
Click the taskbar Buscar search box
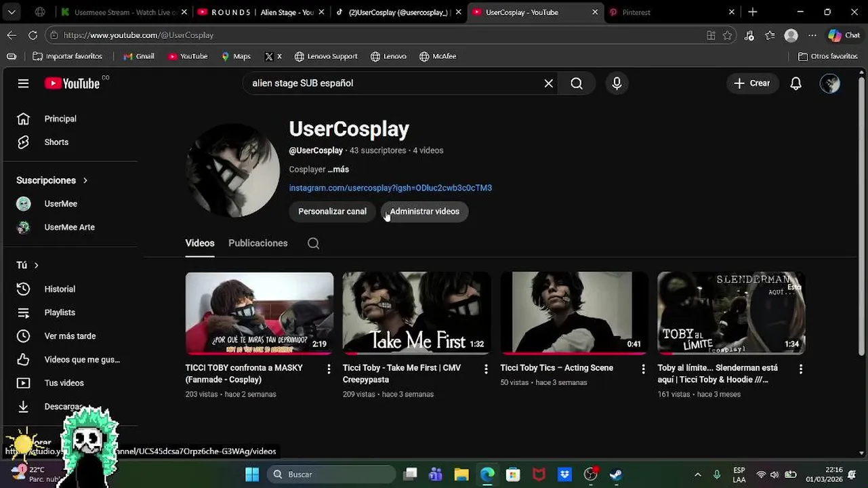[331, 474]
